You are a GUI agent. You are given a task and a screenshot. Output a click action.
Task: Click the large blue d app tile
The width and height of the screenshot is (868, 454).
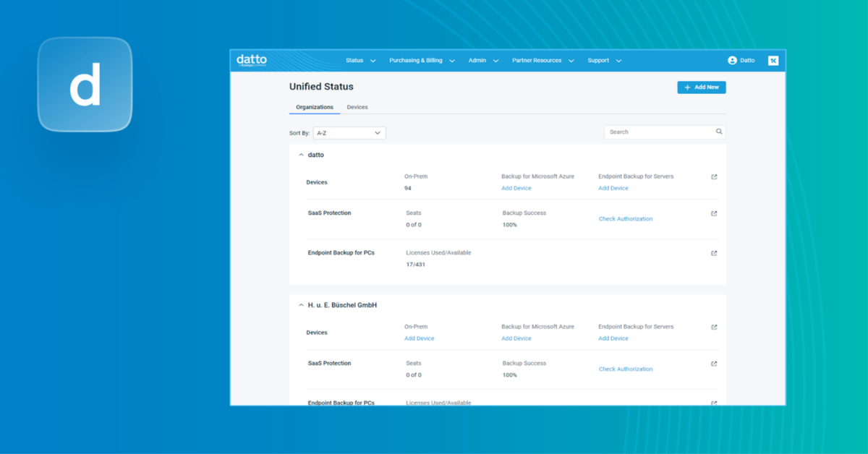[x=85, y=85]
